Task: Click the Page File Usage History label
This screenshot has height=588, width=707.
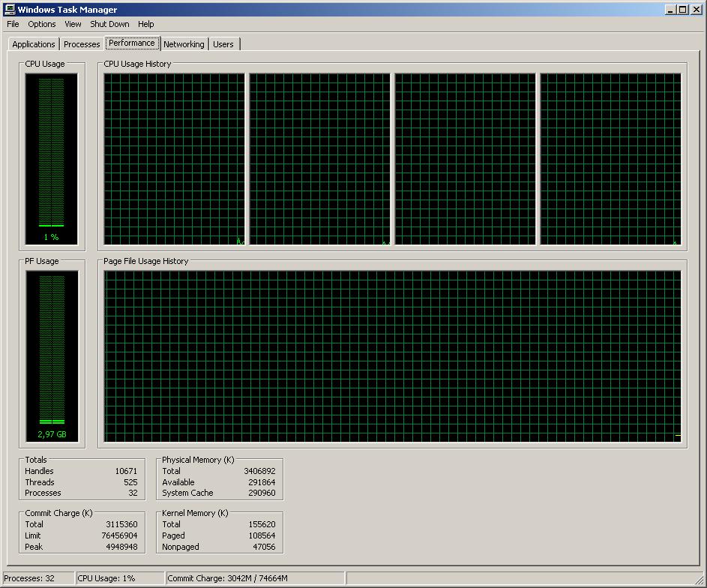Action: [145, 261]
